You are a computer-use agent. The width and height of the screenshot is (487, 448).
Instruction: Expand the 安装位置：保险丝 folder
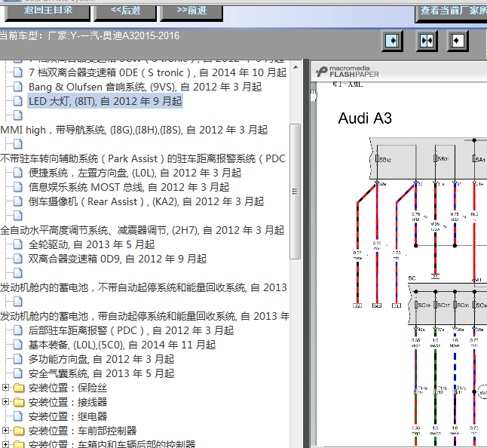click(5, 388)
